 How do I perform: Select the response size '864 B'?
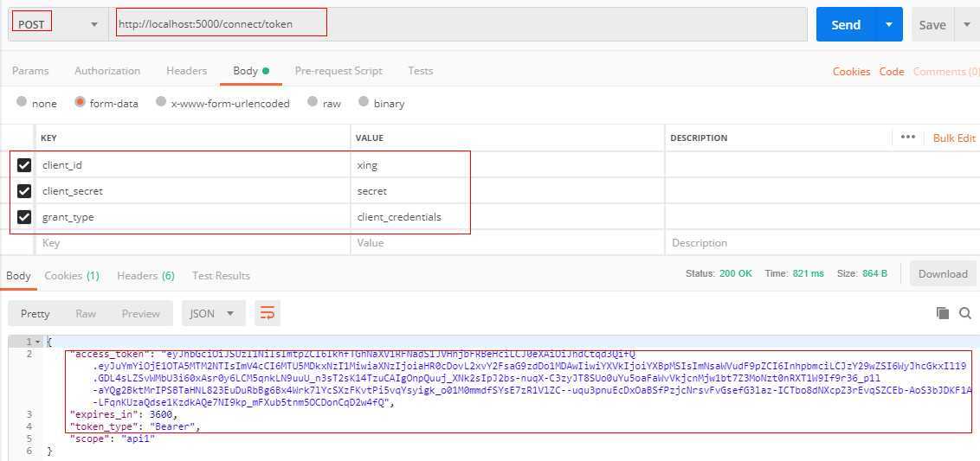[x=875, y=273]
